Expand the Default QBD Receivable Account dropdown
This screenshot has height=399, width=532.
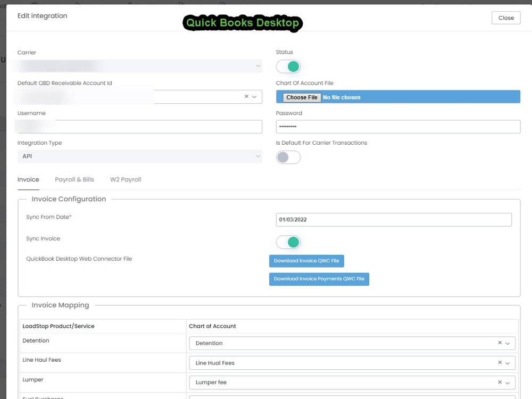coord(254,97)
